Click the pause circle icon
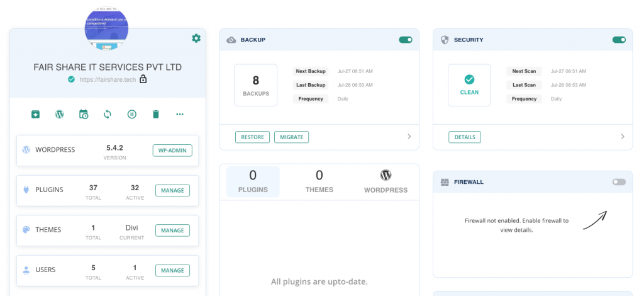Image resolution: width=644 pixels, height=296 pixels. (x=131, y=114)
